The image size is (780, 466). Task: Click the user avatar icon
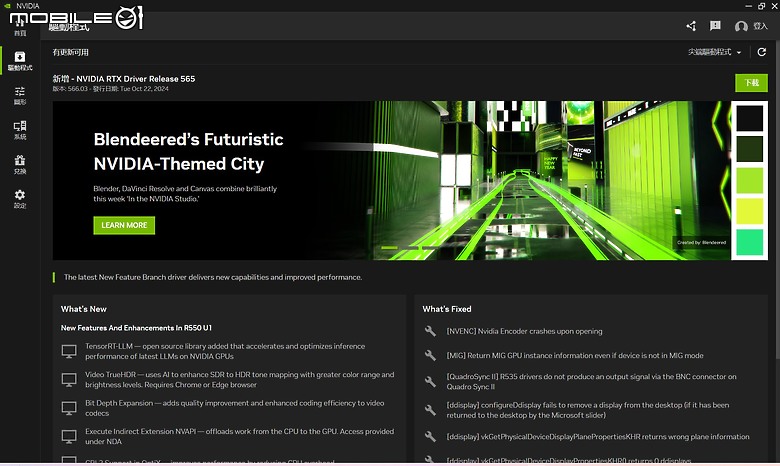(741, 26)
